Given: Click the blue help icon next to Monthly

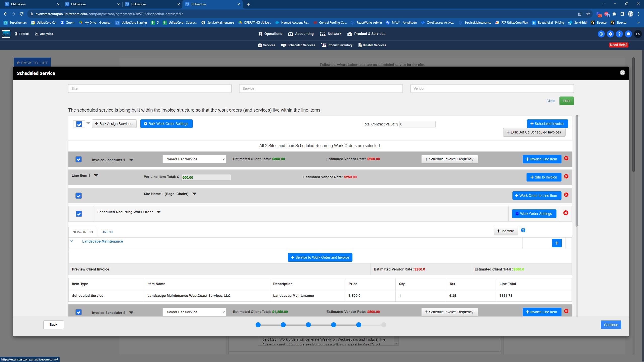Looking at the screenshot, I should point(523,230).
